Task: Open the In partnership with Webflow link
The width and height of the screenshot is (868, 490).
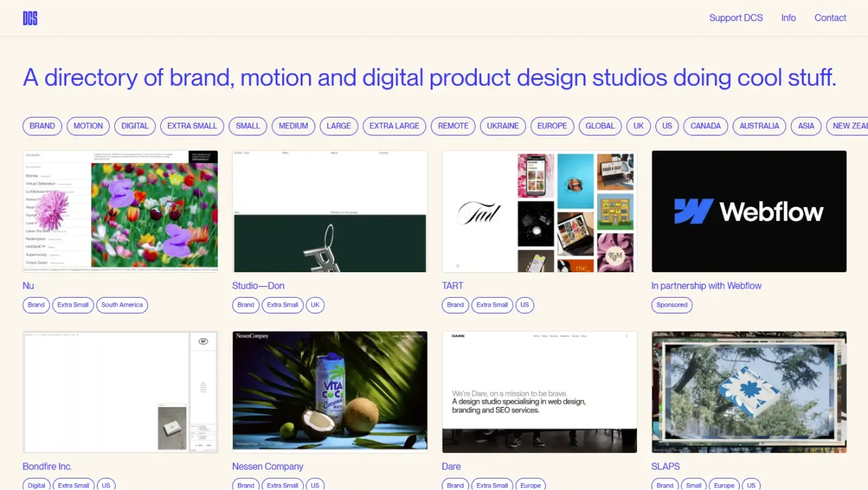Action: pyautogui.click(x=706, y=286)
